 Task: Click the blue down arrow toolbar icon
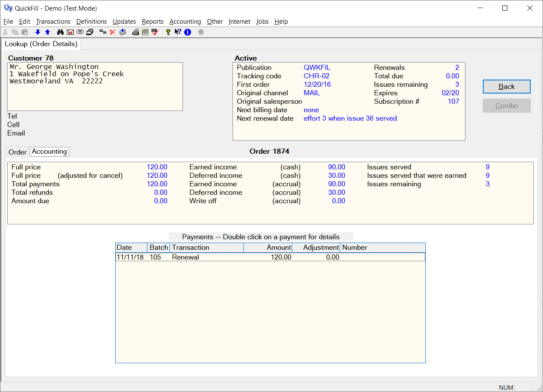(38, 32)
